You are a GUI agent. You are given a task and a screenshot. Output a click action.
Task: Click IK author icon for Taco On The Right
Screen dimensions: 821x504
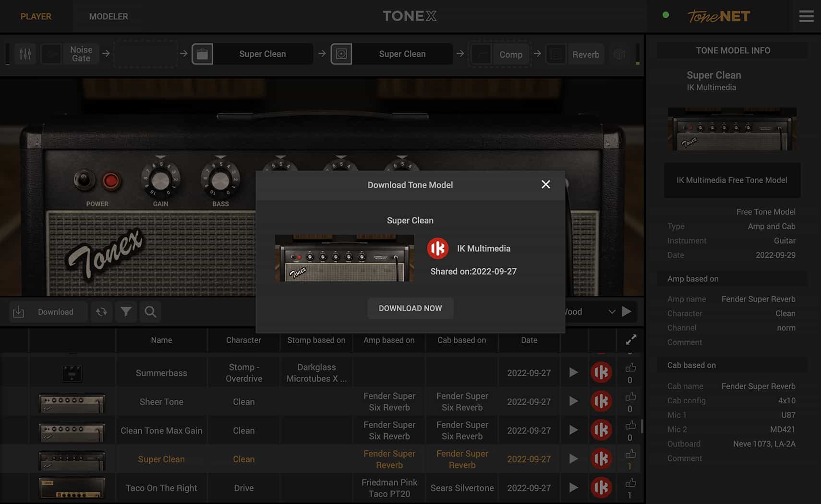point(601,488)
